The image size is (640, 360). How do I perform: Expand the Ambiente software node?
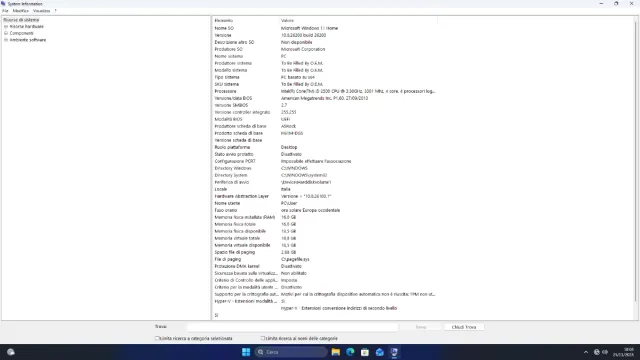[x=6, y=40]
